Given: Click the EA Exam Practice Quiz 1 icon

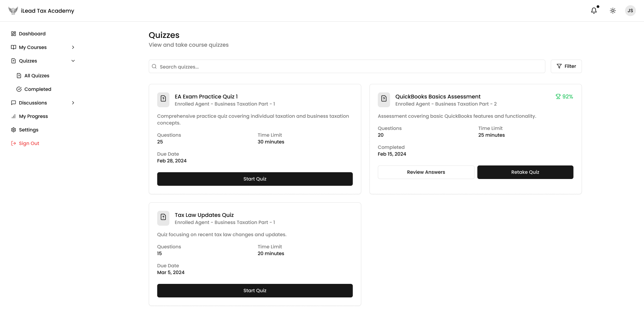Looking at the screenshot, I should [x=163, y=99].
